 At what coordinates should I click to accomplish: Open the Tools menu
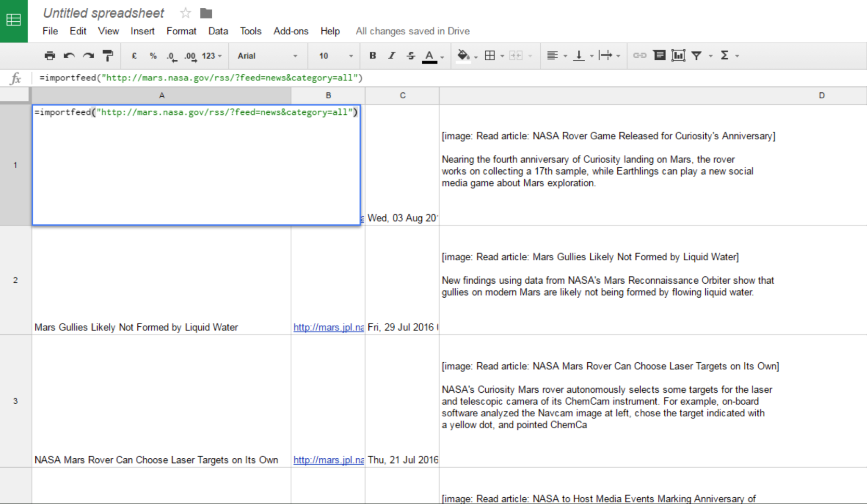pos(250,31)
